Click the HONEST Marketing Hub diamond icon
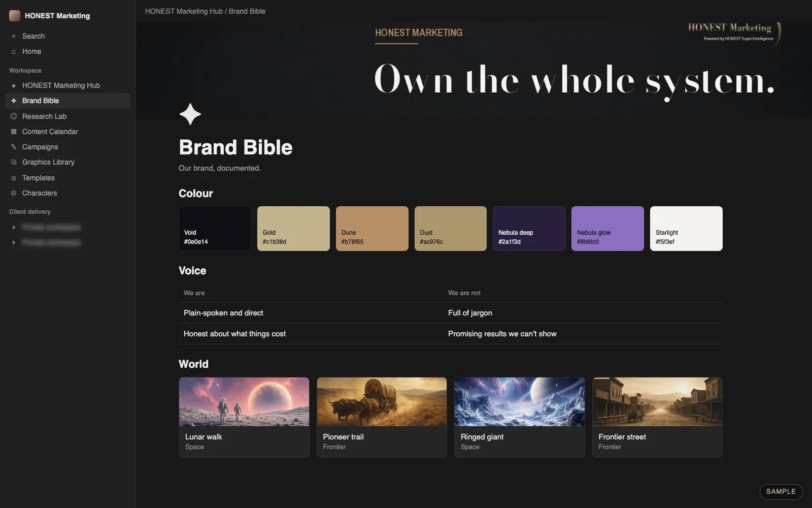The image size is (812, 508). tap(14, 85)
